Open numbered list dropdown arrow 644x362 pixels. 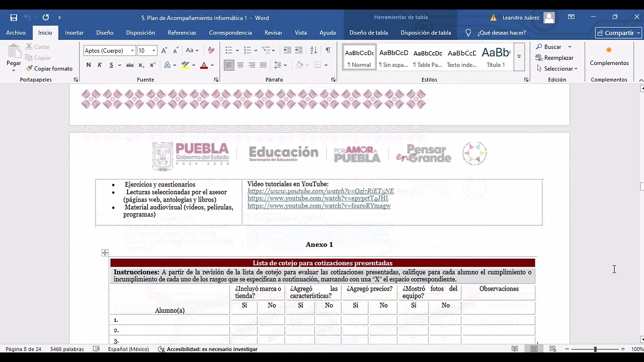[x=256, y=51]
